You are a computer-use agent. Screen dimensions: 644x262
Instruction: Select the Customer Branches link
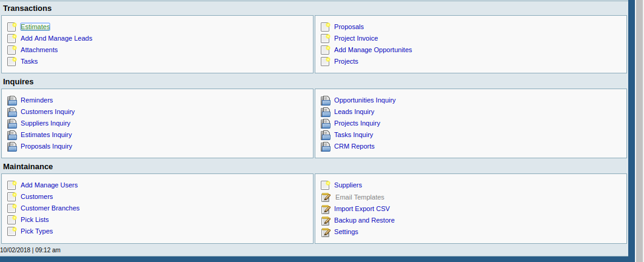click(50, 208)
